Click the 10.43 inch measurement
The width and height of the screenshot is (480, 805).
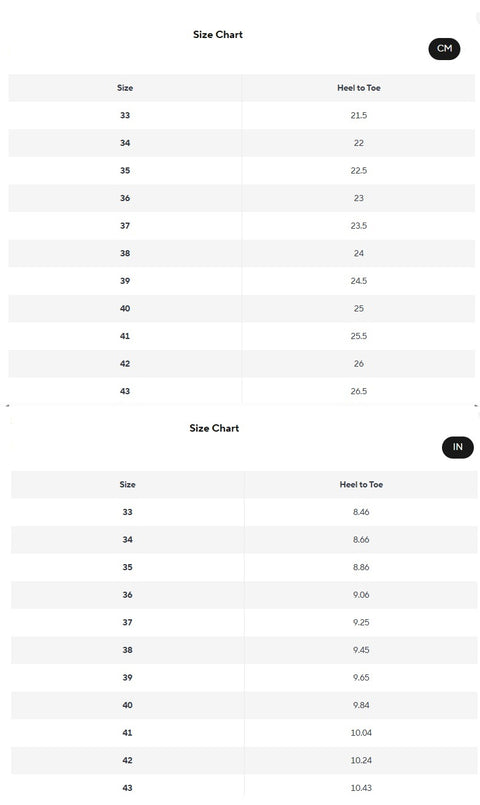[x=361, y=788]
